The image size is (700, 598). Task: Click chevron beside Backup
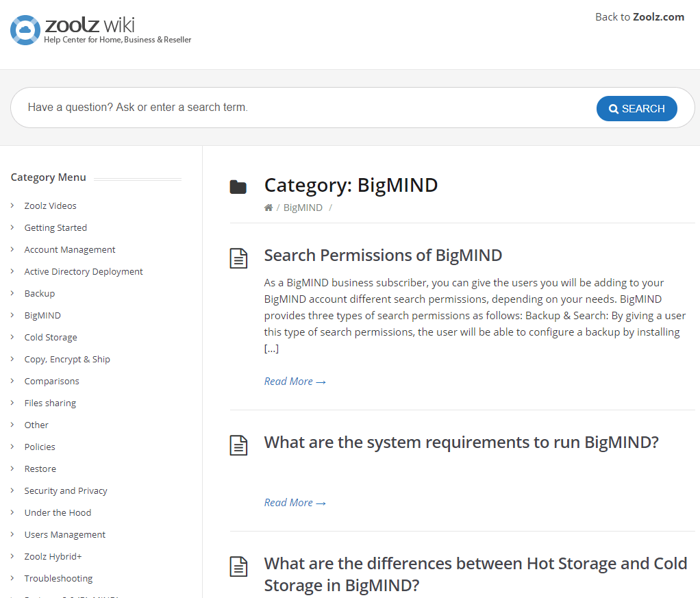pyautogui.click(x=12, y=293)
